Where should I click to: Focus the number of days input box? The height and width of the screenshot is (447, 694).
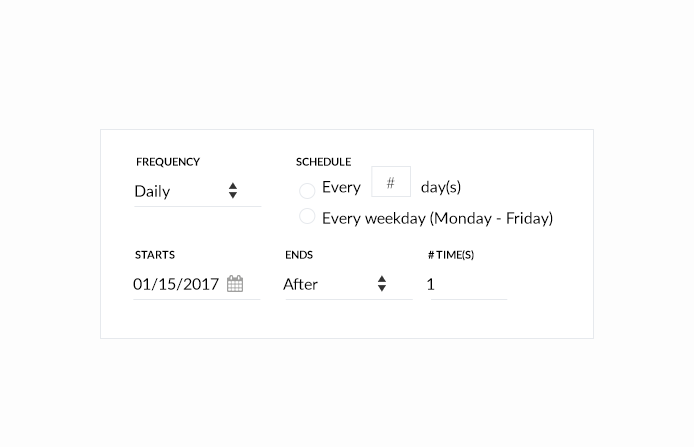[x=391, y=183]
